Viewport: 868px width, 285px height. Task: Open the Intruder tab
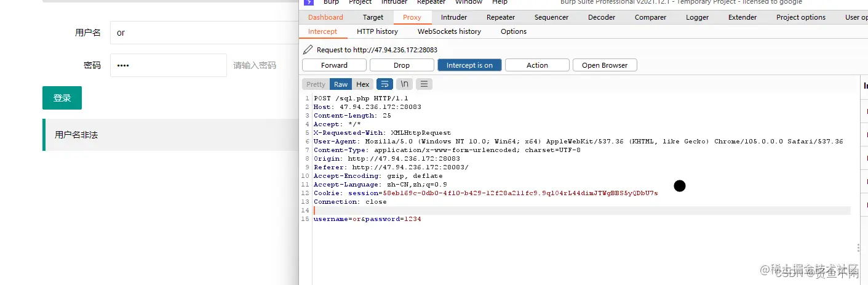tap(454, 17)
